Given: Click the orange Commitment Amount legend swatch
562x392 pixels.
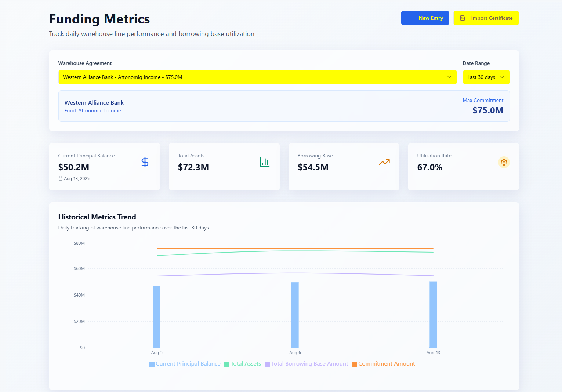Looking at the screenshot, I should click(354, 364).
